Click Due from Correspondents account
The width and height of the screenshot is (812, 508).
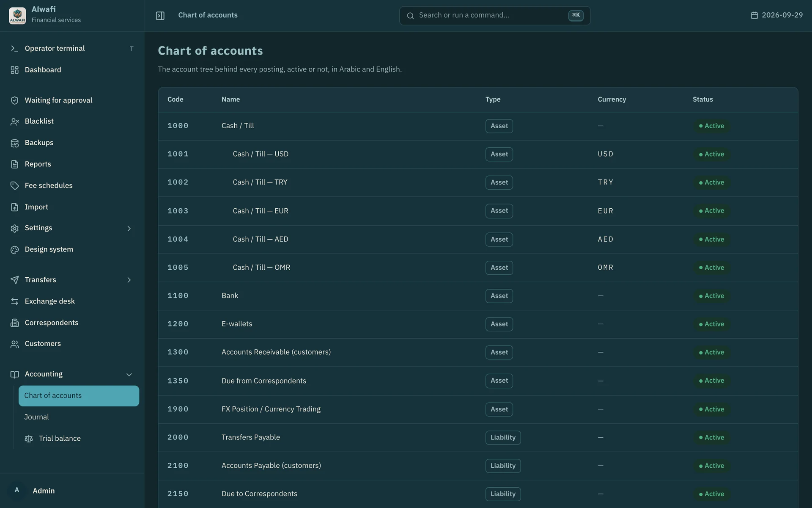264,381
